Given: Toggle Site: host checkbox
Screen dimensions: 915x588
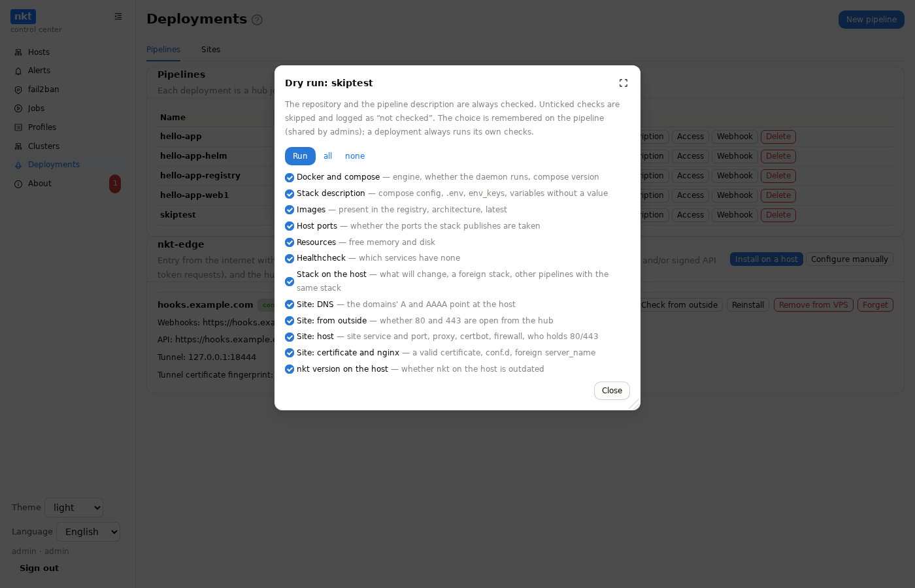Looking at the screenshot, I should tap(290, 337).
